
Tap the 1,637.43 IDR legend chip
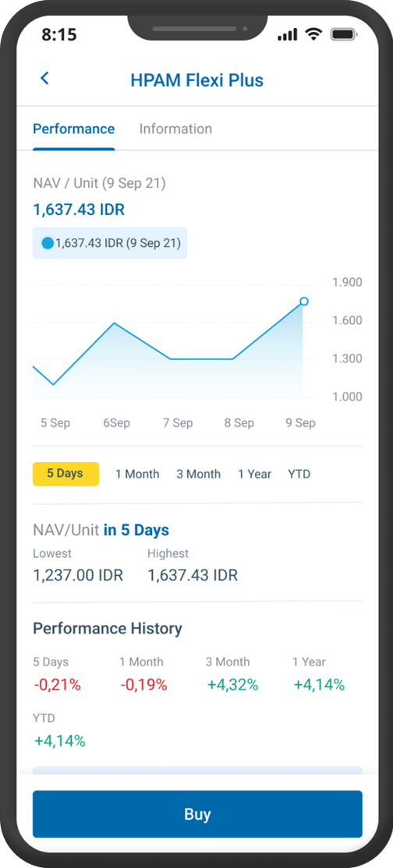click(x=110, y=243)
